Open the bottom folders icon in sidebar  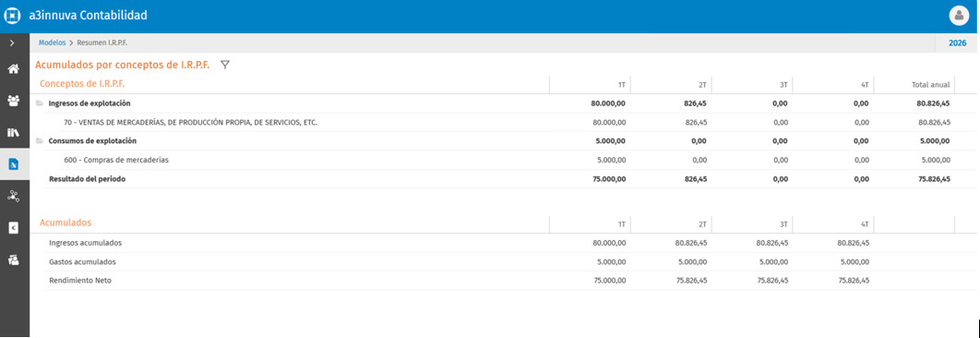13,260
